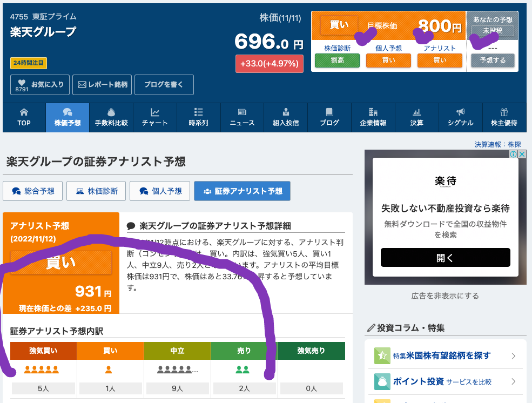Click the ad info icon
Viewport: 532px width, 403px height.
coord(513,155)
